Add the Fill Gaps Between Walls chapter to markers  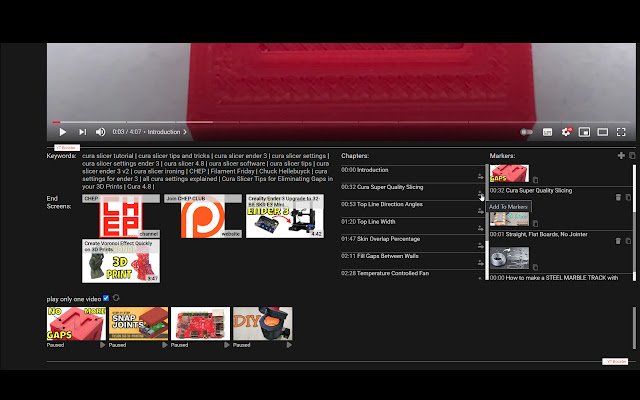[x=480, y=263]
